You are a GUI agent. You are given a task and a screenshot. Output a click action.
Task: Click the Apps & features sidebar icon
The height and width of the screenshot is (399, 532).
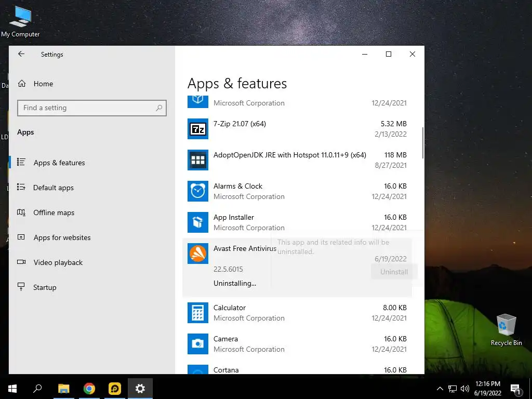[x=21, y=162]
